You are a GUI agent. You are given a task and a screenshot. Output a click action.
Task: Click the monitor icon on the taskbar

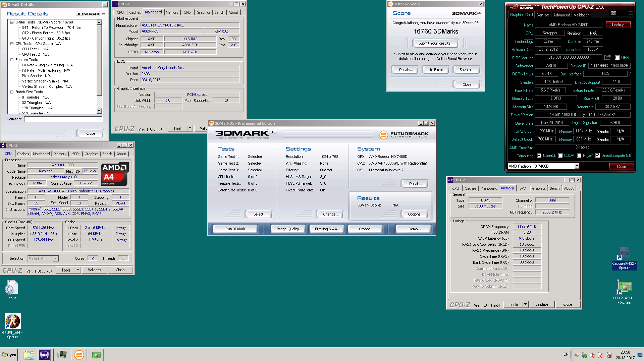(62, 355)
